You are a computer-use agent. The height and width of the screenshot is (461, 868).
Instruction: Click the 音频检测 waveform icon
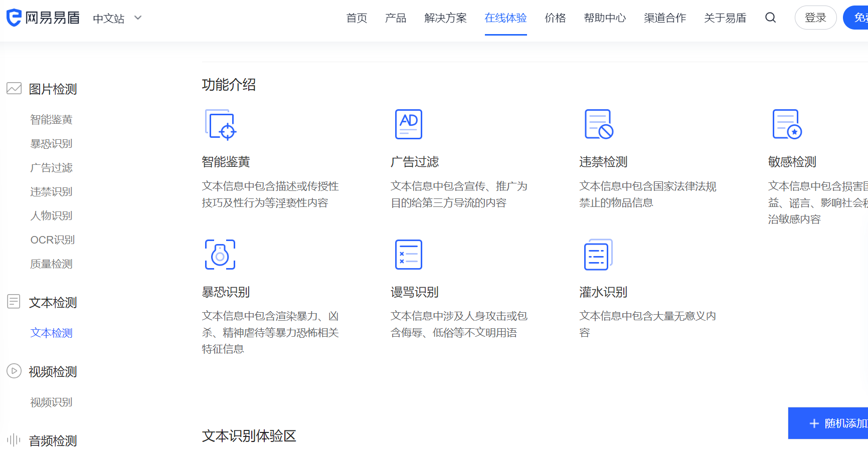[x=13, y=440]
